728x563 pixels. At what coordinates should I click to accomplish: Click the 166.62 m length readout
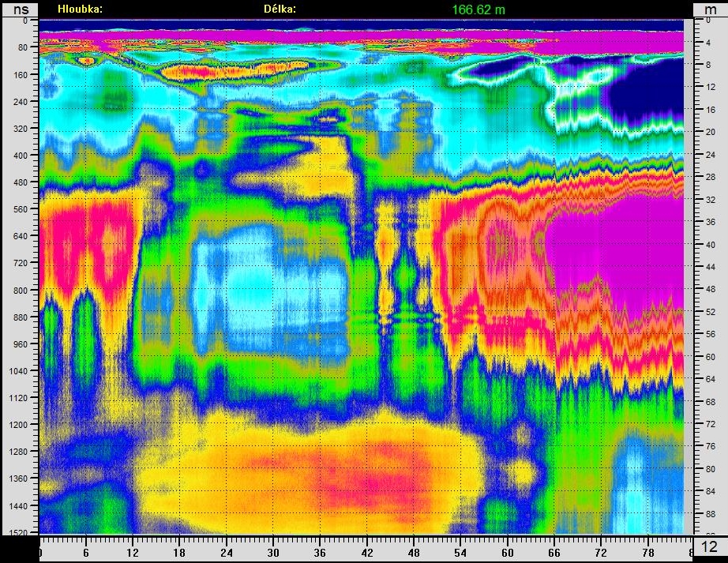pyautogui.click(x=478, y=9)
